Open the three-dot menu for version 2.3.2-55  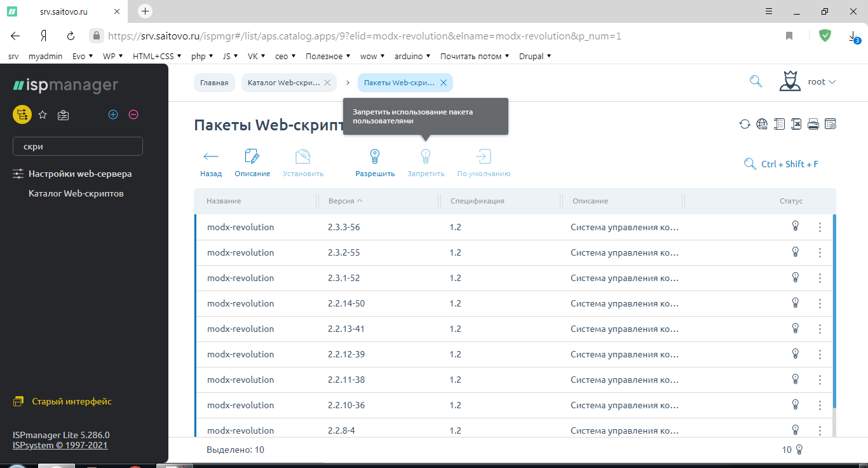click(820, 252)
